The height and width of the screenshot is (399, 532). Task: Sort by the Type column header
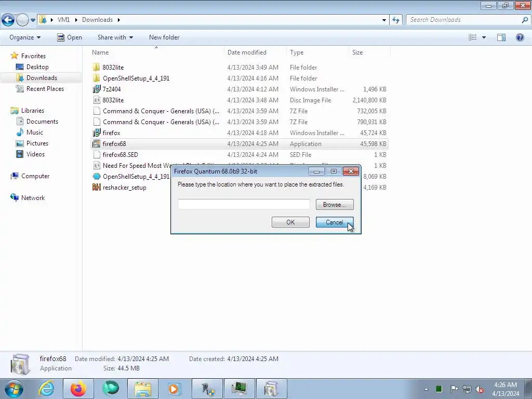(297, 52)
